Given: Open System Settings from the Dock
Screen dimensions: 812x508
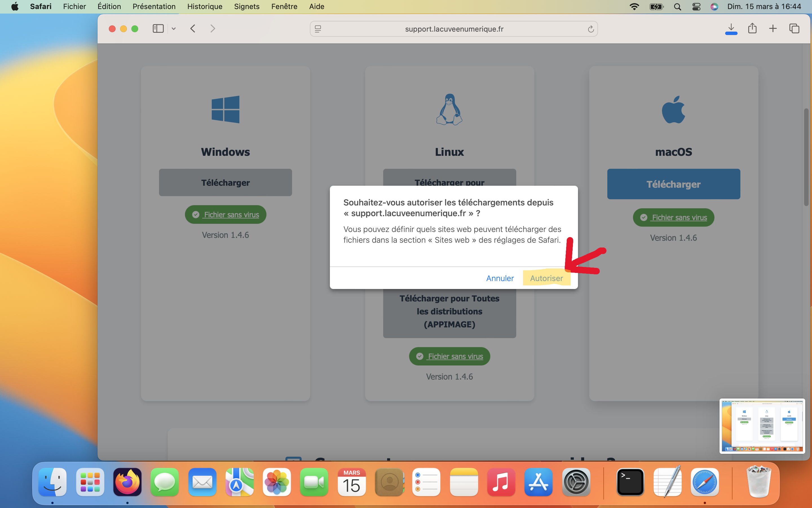Looking at the screenshot, I should click(576, 482).
